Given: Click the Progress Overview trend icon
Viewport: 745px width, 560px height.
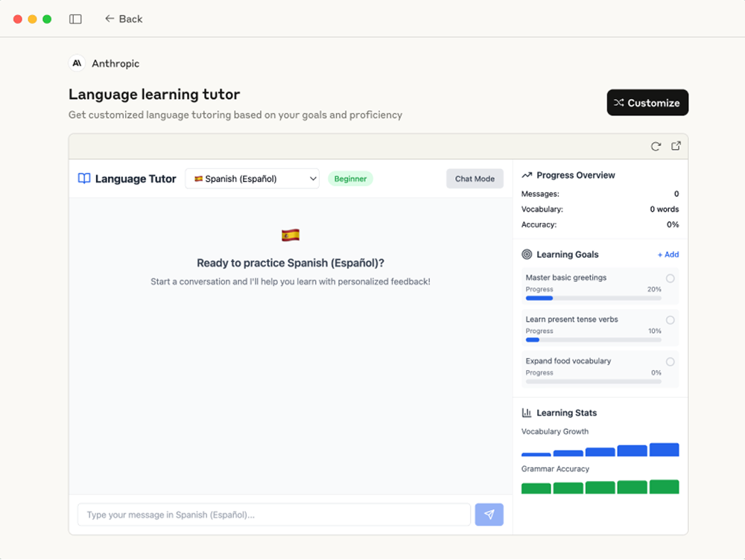Looking at the screenshot, I should [527, 175].
